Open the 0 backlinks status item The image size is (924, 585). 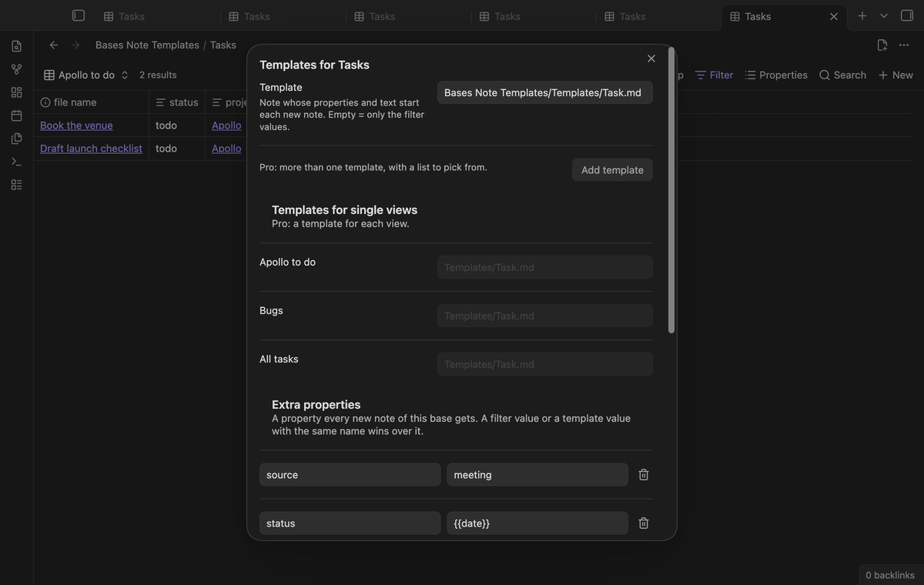coord(890,575)
